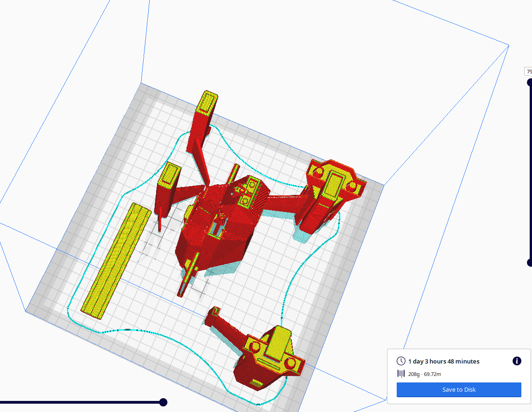The height and width of the screenshot is (412, 532).
Task: Click the filament spool icon beside material usage
Action: (x=401, y=374)
